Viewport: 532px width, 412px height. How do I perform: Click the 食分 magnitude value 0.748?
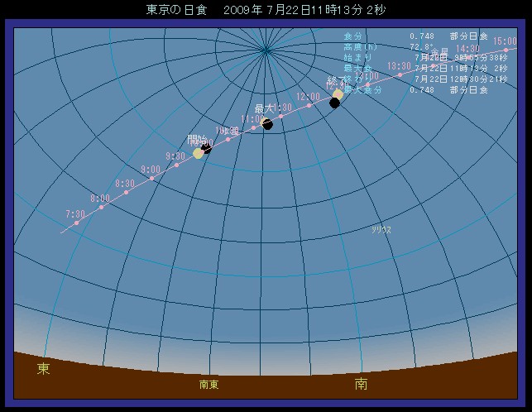[x=420, y=37]
